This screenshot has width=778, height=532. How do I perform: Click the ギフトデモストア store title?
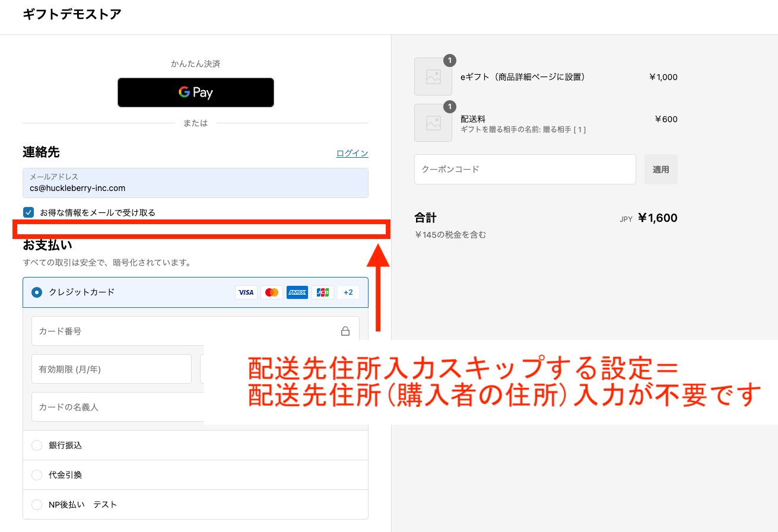[x=72, y=15]
